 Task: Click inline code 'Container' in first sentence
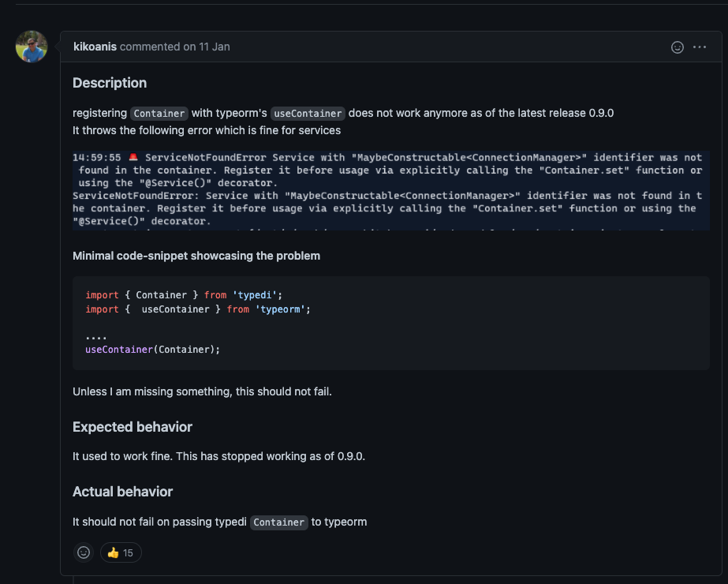click(159, 114)
